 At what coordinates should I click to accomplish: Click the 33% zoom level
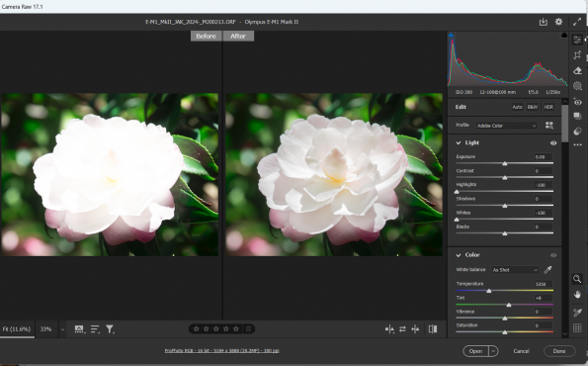pos(45,329)
